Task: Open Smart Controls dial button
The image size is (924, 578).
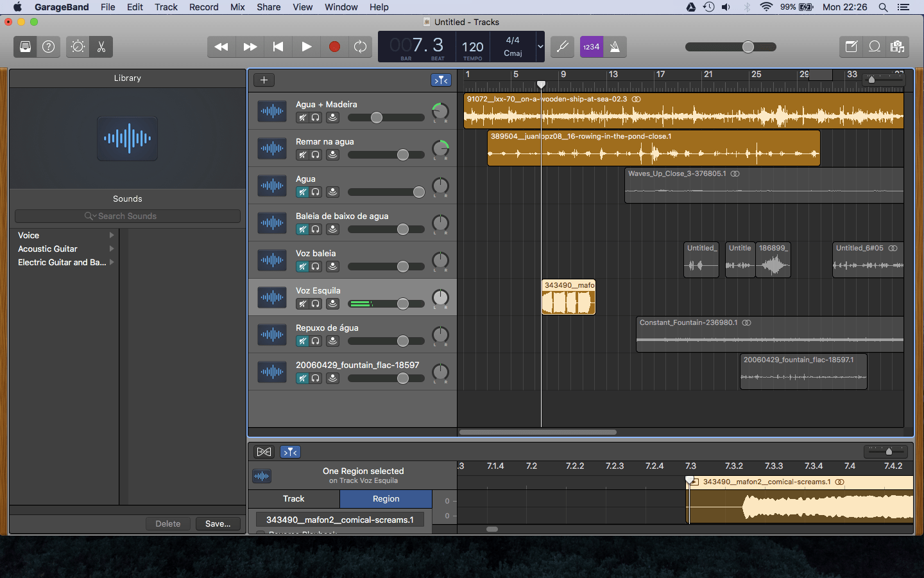Action: click(78, 47)
